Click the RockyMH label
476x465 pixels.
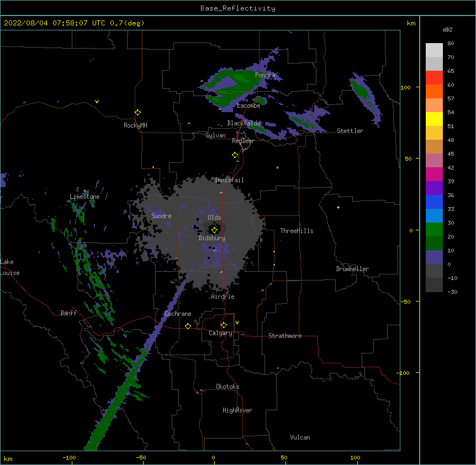point(135,125)
